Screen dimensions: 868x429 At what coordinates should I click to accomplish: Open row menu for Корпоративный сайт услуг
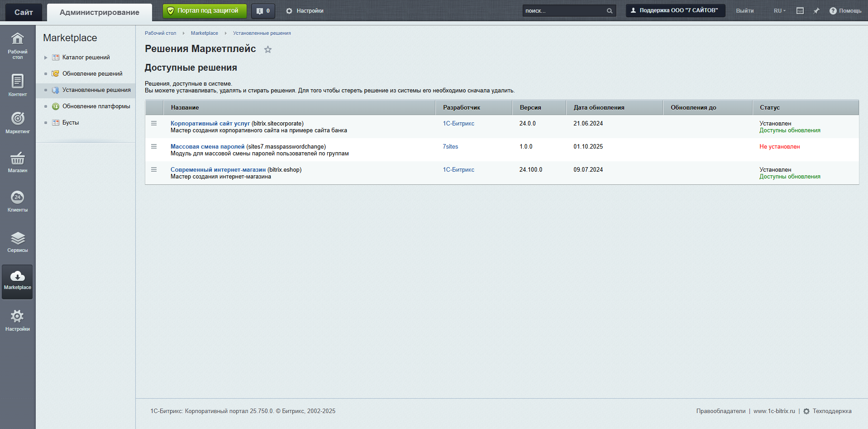(x=154, y=123)
